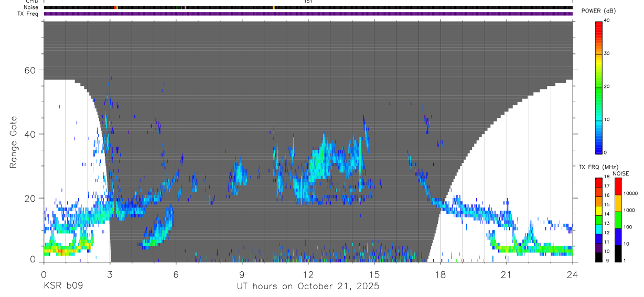Click y-axis tick label '40'
Viewport: 644px width, 297px height.
30,134
